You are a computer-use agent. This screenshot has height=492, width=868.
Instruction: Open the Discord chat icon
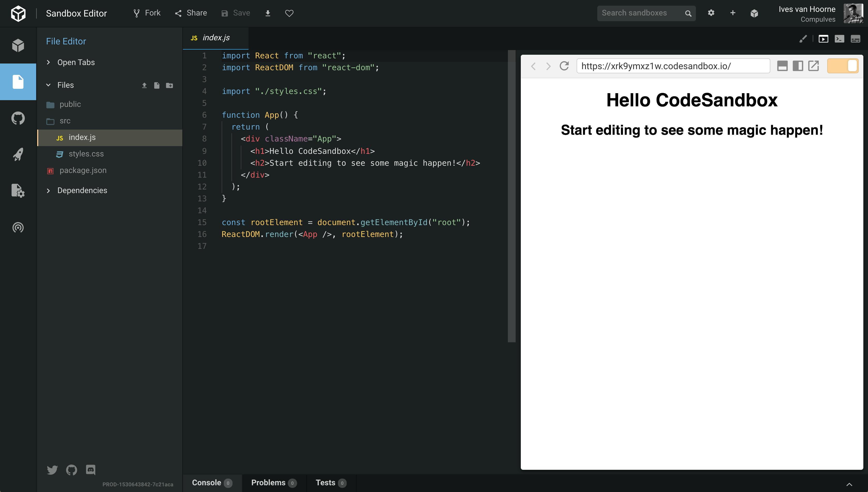tap(91, 470)
